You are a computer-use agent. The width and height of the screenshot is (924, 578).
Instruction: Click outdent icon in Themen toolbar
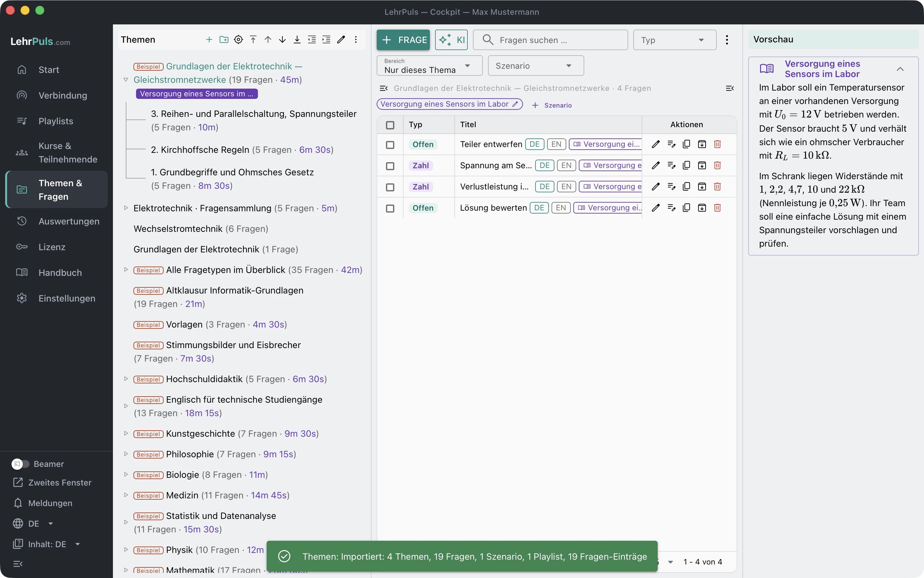point(312,40)
